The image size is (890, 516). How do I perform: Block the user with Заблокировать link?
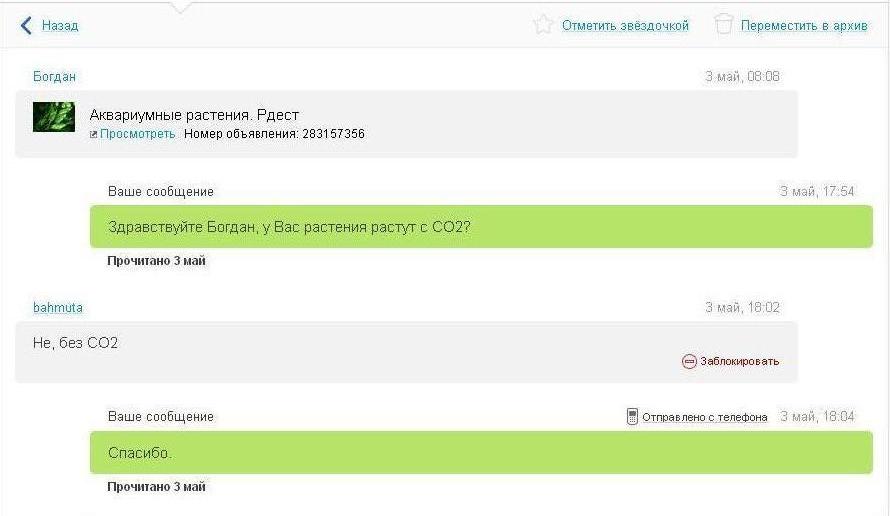click(x=740, y=362)
